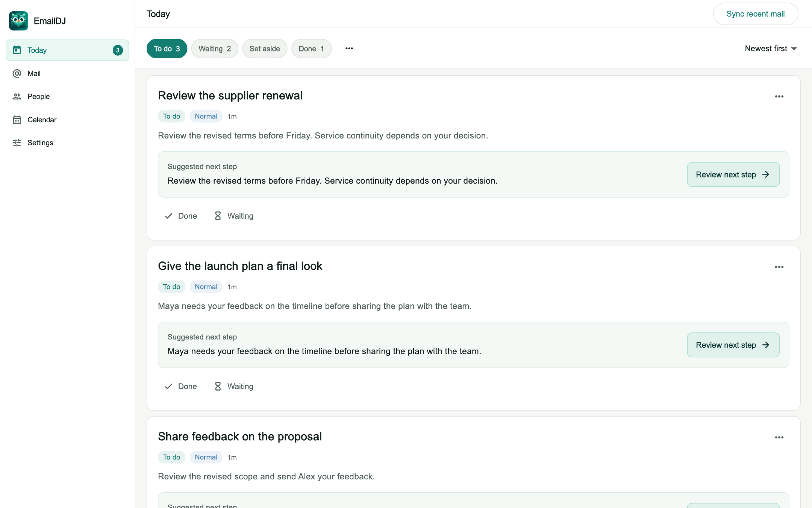Screen dimensions: 812x508
Task: Set launch plan task to Waiting
Action: click(234, 386)
